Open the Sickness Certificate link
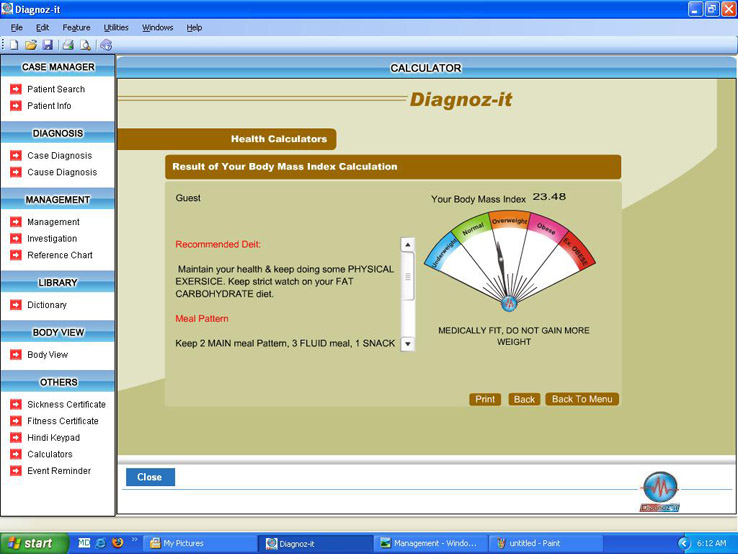 pos(66,404)
